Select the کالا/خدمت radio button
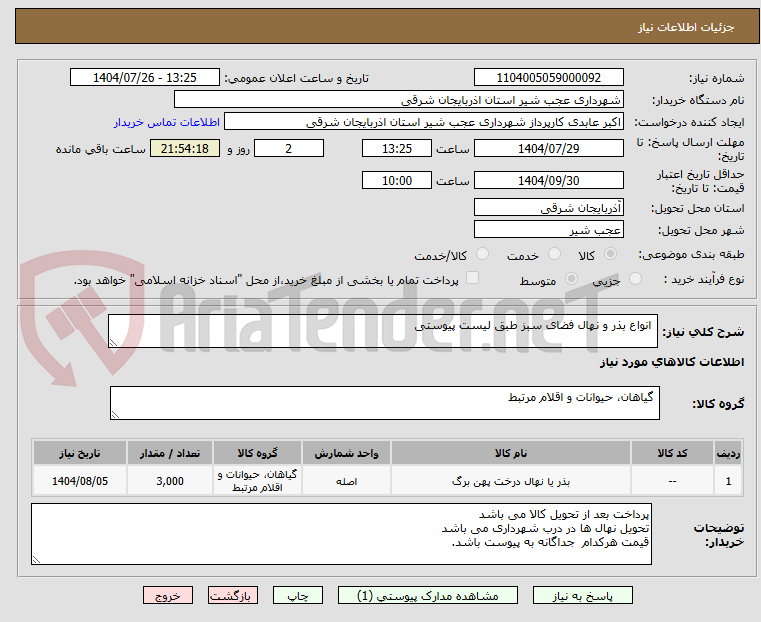The height and width of the screenshot is (622, 761). pos(482,254)
